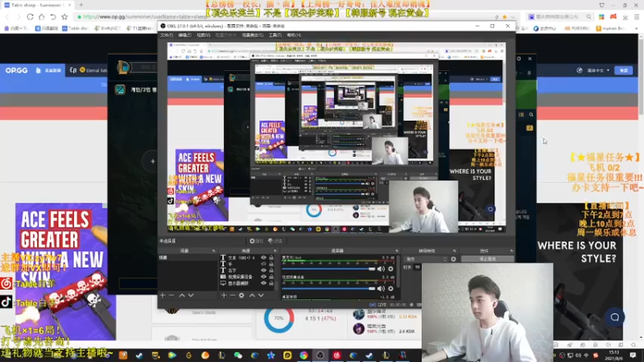Go to browser home page
The height and width of the screenshot is (362, 644).
42,17
